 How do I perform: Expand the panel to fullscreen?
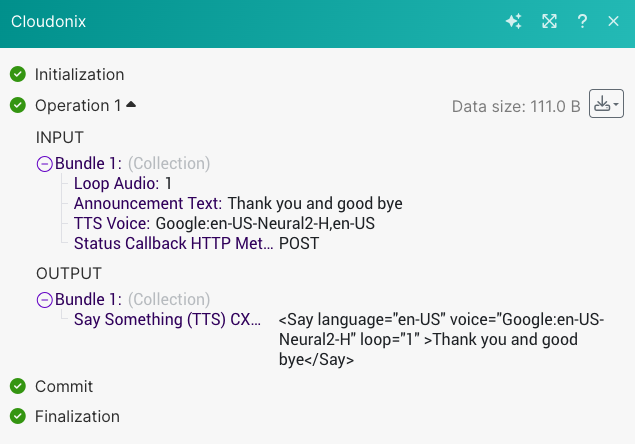[549, 21]
